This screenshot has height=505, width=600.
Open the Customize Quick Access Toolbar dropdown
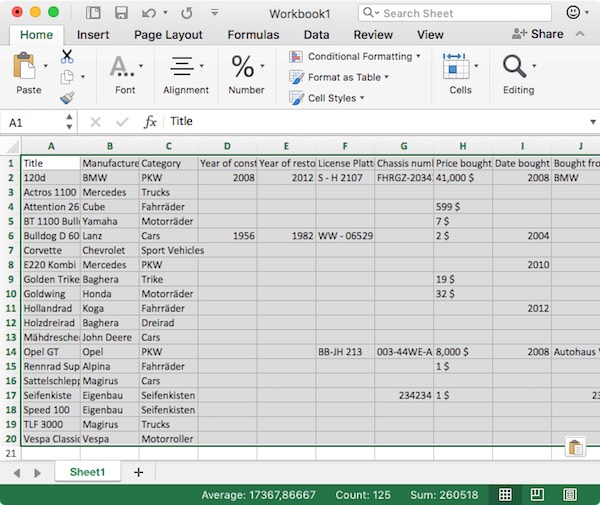tap(215, 13)
